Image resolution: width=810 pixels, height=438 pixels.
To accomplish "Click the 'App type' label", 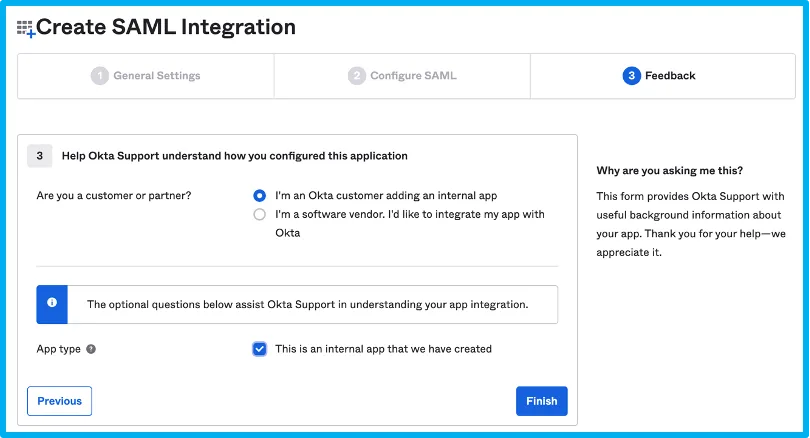I will 58,349.
